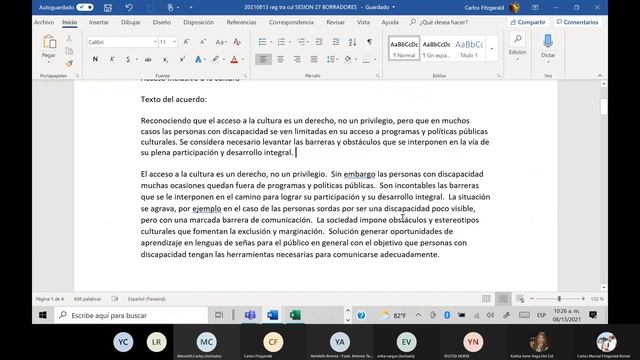Open the Disposición ribbon tab
Viewport: 640px width, 360px height.
point(198,22)
